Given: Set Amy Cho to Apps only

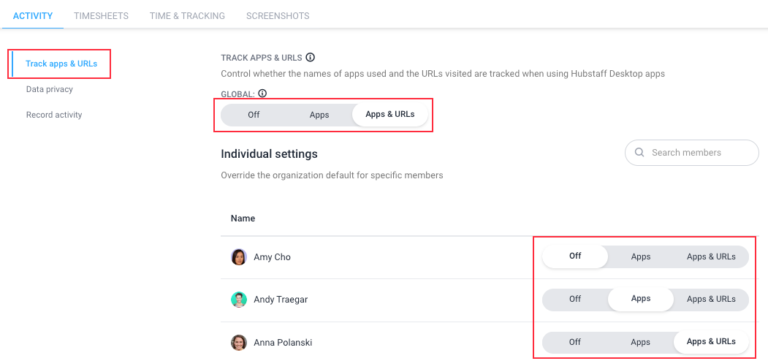Looking at the screenshot, I should pyautogui.click(x=641, y=257).
